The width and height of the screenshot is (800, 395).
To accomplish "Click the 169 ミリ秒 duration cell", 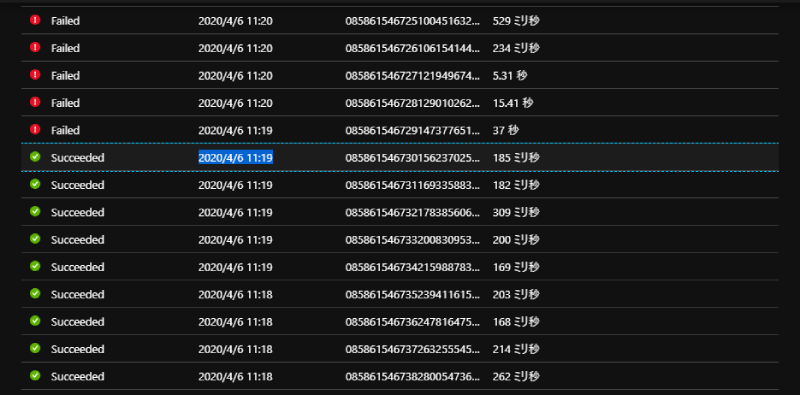I will click(516, 267).
